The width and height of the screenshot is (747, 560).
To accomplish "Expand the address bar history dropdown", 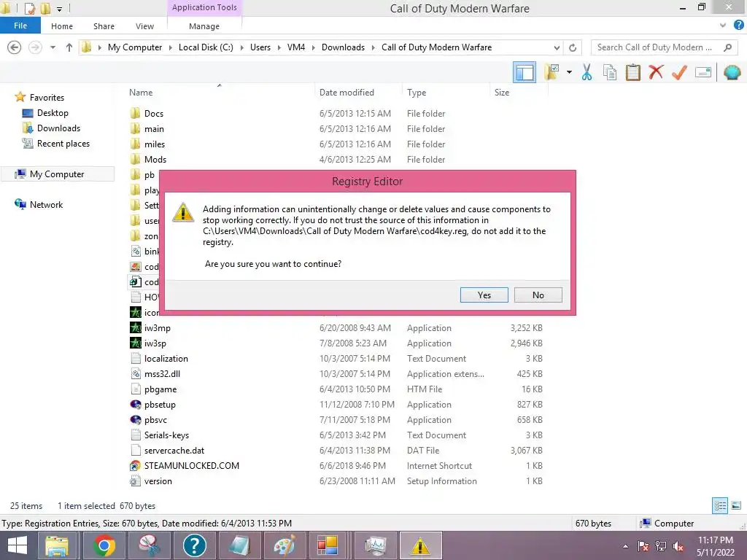I will coord(557,47).
